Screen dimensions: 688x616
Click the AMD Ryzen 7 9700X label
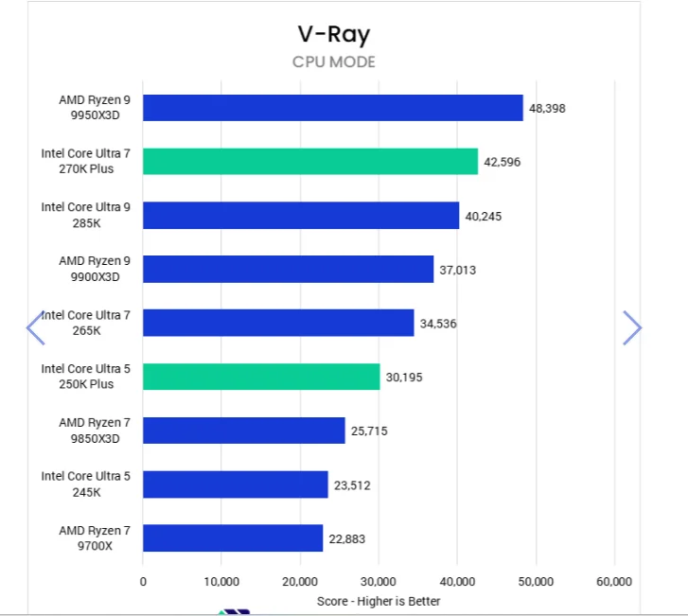point(95,537)
